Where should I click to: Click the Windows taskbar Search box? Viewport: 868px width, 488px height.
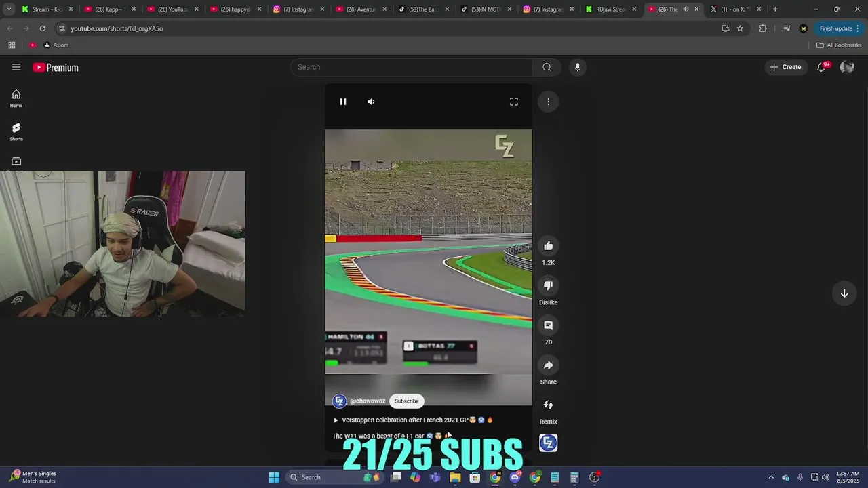(332, 477)
